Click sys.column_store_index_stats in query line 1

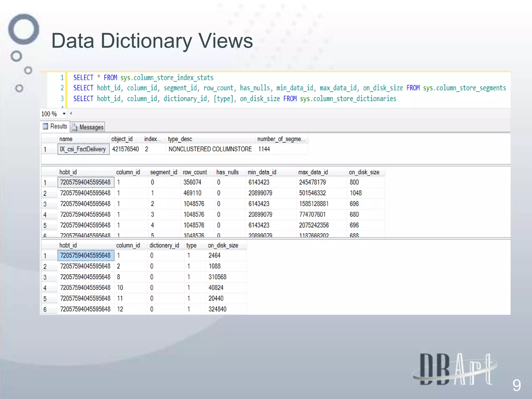click(167, 78)
